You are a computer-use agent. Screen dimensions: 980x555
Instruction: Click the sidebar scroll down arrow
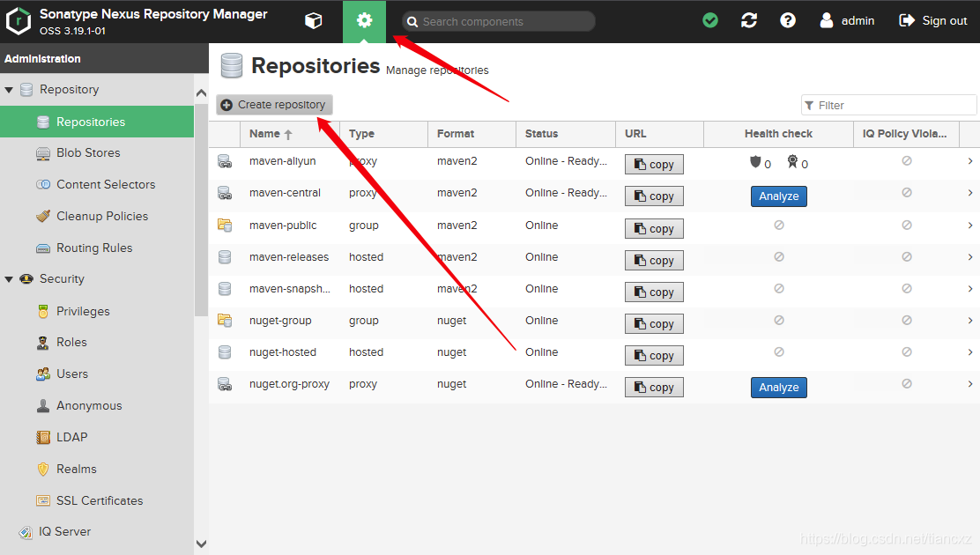point(201,544)
